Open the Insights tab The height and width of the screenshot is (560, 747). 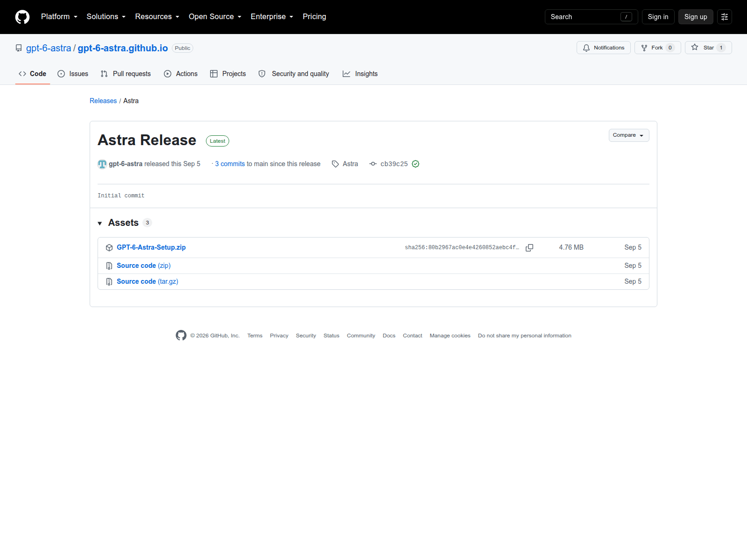click(360, 74)
